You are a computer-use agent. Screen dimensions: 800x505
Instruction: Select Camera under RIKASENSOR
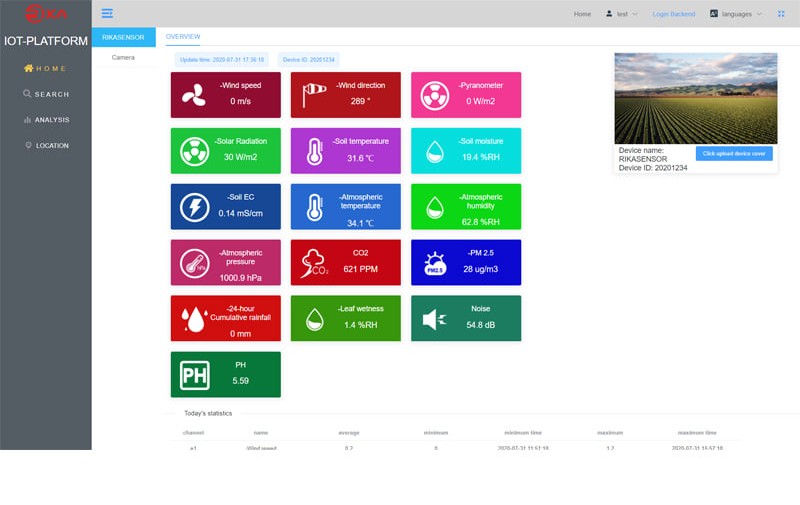[123, 57]
